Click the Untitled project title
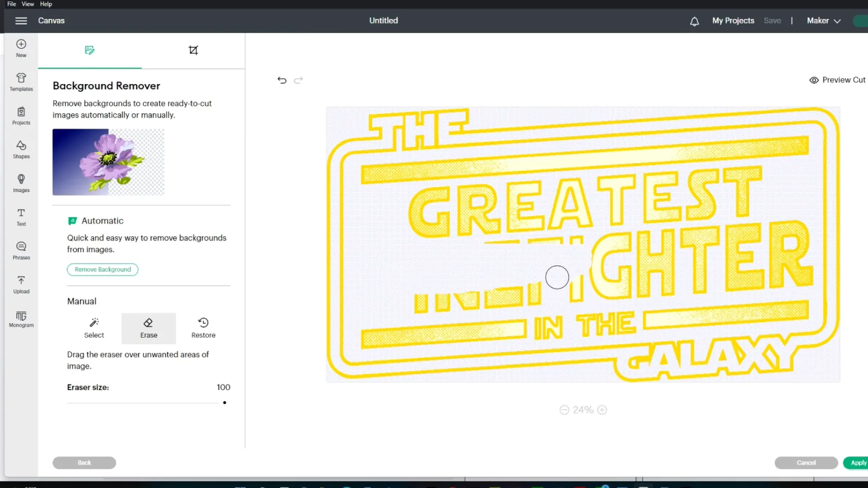The width and height of the screenshot is (868, 488). [384, 21]
